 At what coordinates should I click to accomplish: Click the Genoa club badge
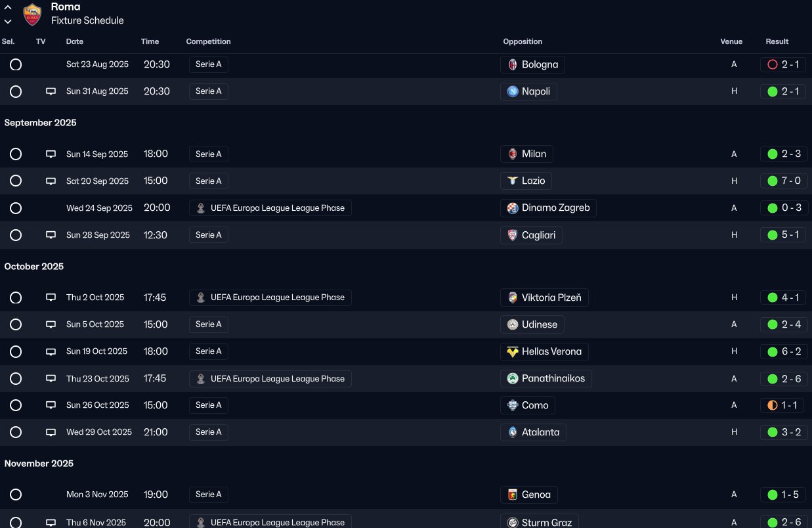pyautogui.click(x=513, y=495)
